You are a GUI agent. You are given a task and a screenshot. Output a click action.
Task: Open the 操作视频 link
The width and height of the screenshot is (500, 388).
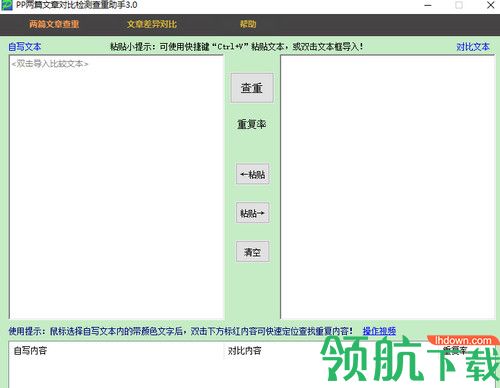379,331
